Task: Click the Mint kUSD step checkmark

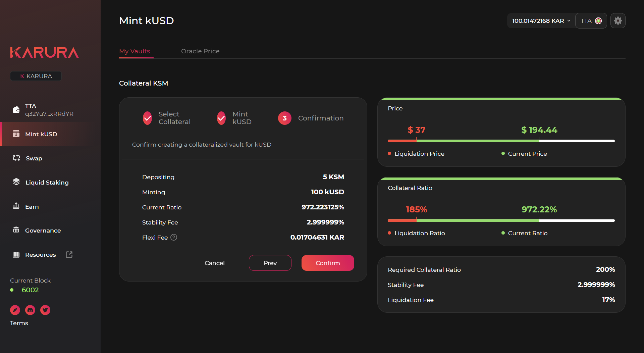Action: pos(221,118)
